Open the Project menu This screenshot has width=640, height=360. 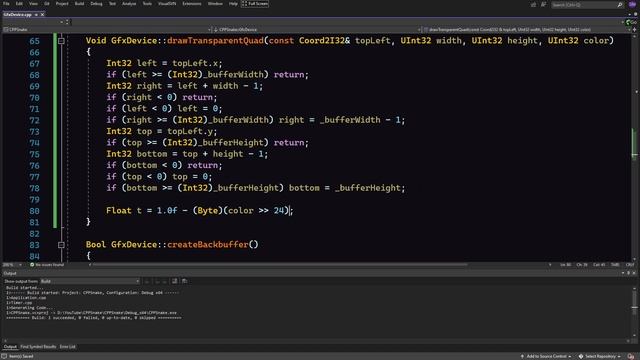[62, 4]
